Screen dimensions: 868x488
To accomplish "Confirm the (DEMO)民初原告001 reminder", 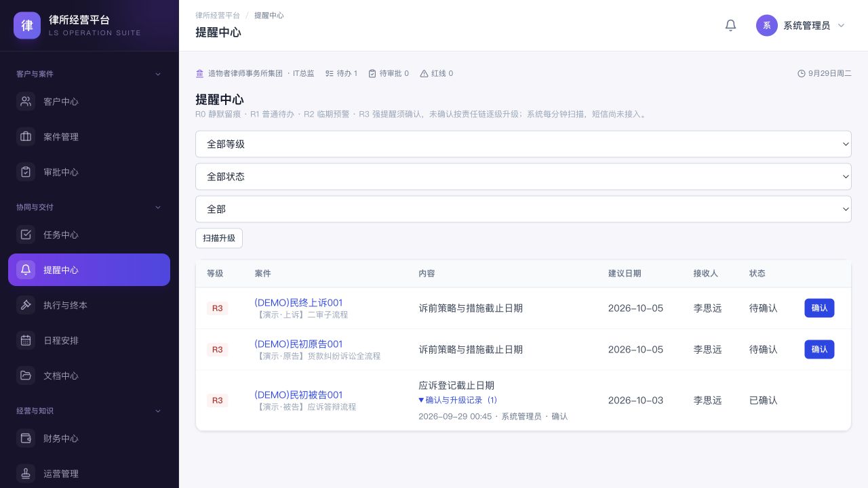I will 819,349.
